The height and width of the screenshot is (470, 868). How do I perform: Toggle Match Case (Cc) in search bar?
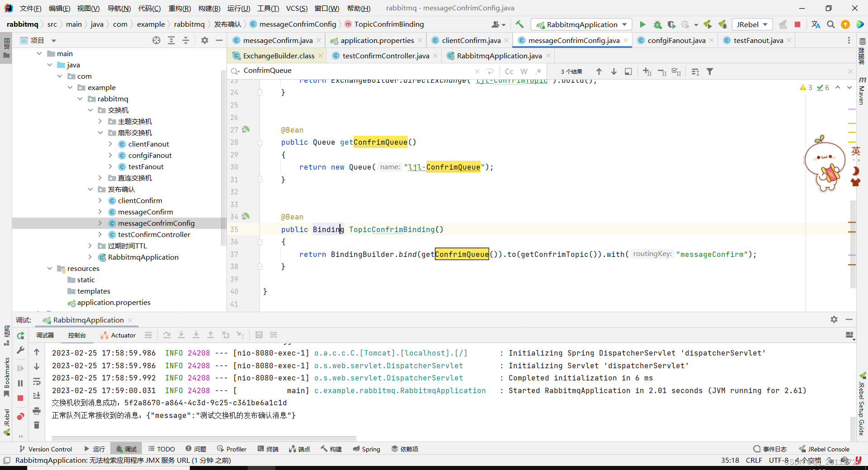(509, 71)
